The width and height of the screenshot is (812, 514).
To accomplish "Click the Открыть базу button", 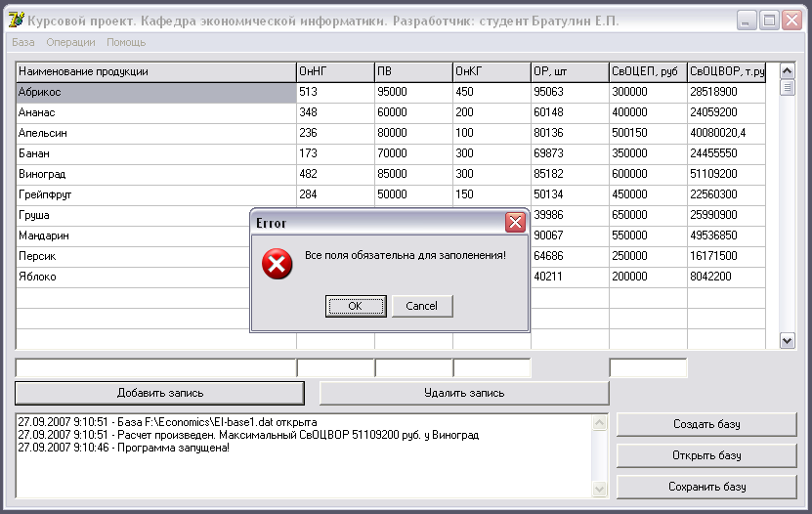I will coord(706,455).
